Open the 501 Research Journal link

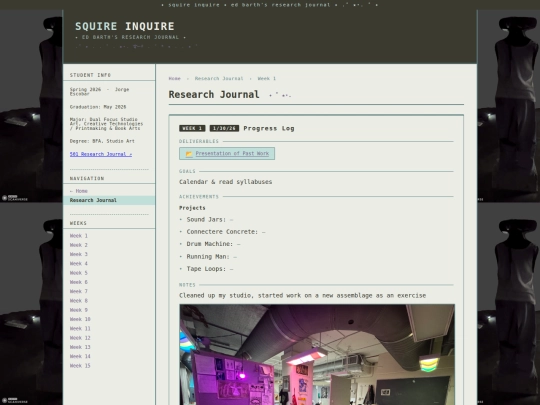point(101,154)
